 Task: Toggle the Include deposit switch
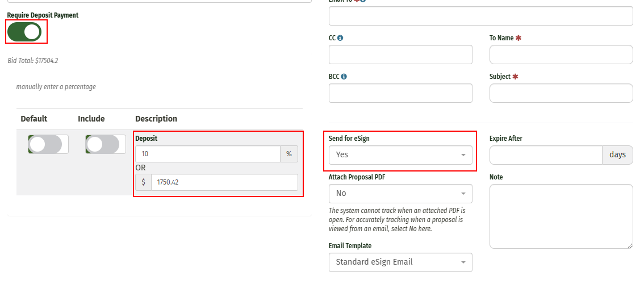coord(106,144)
